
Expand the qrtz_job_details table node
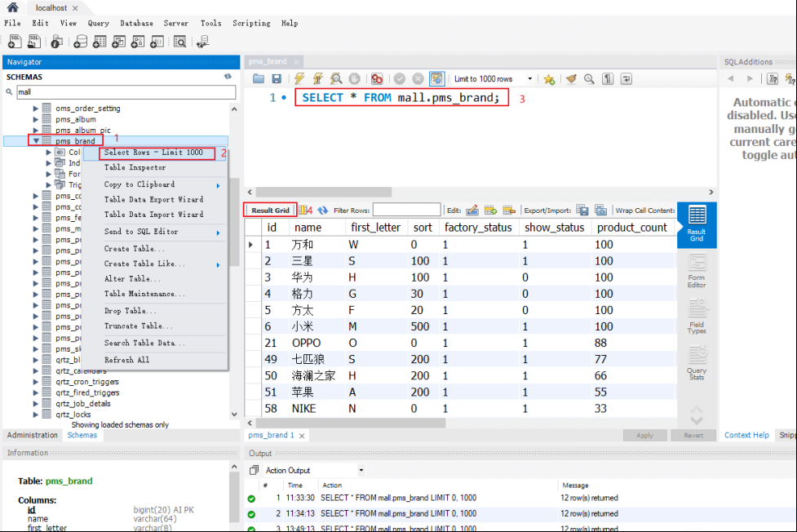[36, 403]
